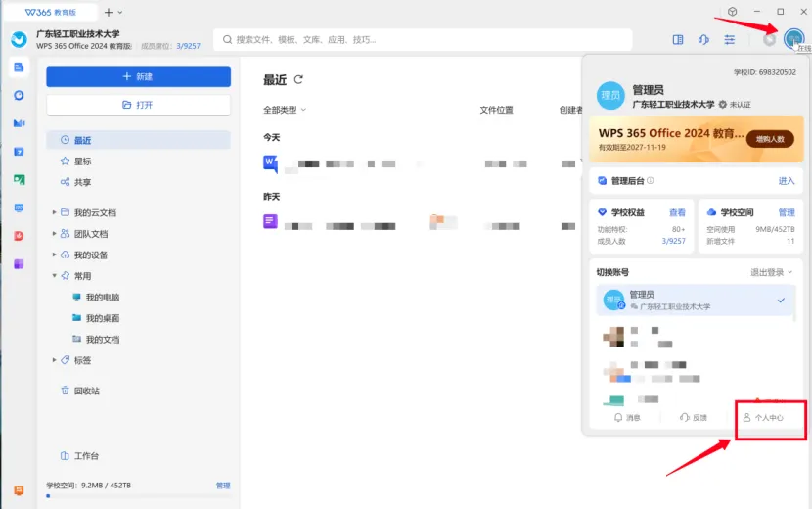Open 我的电脑 under 常用
The image size is (812, 509).
click(97, 297)
